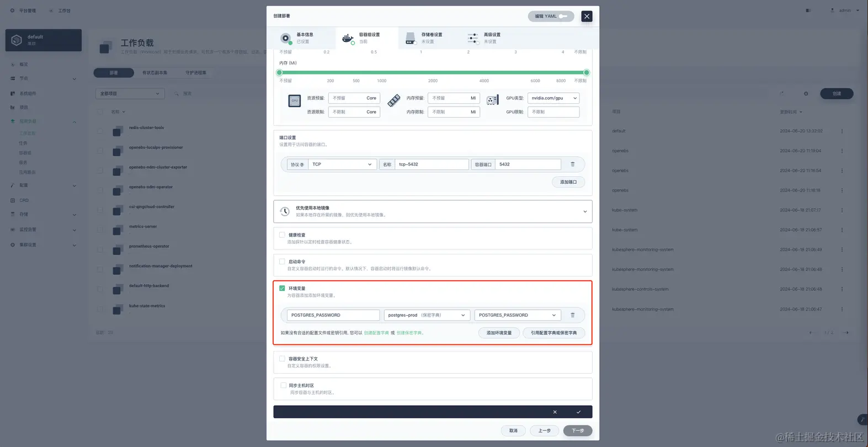The width and height of the screenshot is (868, 447).
Task: Click the 取消 button
Action: (x=513, y=430)
